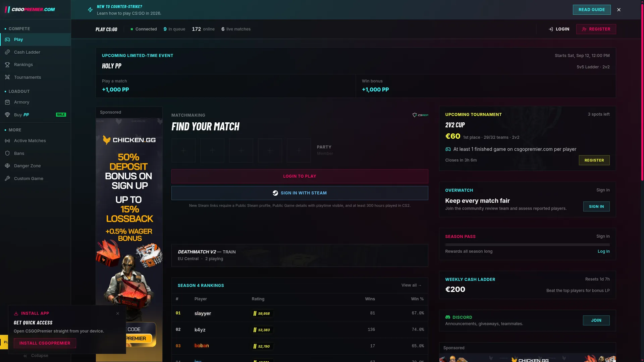The height and width of the screenshot is (362, 644).
Task: Open the Danger Zone page
Action: coord(35,166)
